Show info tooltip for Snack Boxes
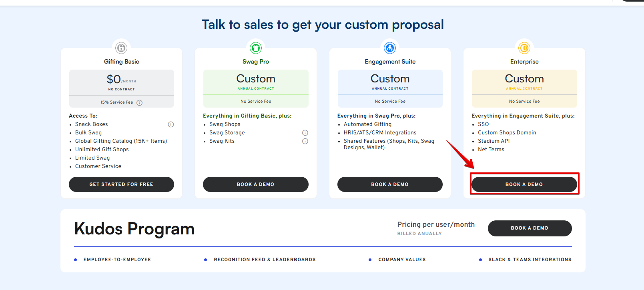This screenshot has width=644, height=290. coord(171,124)
